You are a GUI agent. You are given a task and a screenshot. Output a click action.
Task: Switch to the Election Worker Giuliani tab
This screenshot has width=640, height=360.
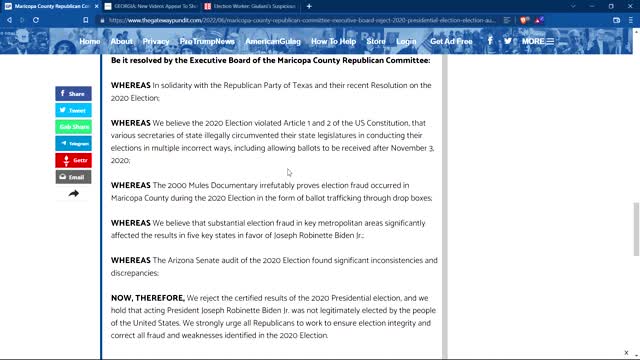click(251, 6)
